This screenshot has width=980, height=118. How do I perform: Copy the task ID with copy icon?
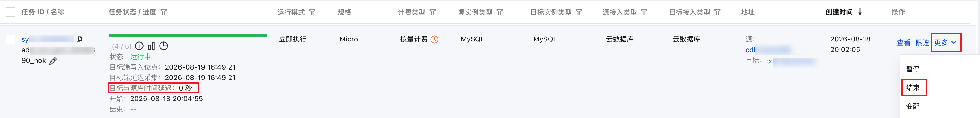click(79, 39)
